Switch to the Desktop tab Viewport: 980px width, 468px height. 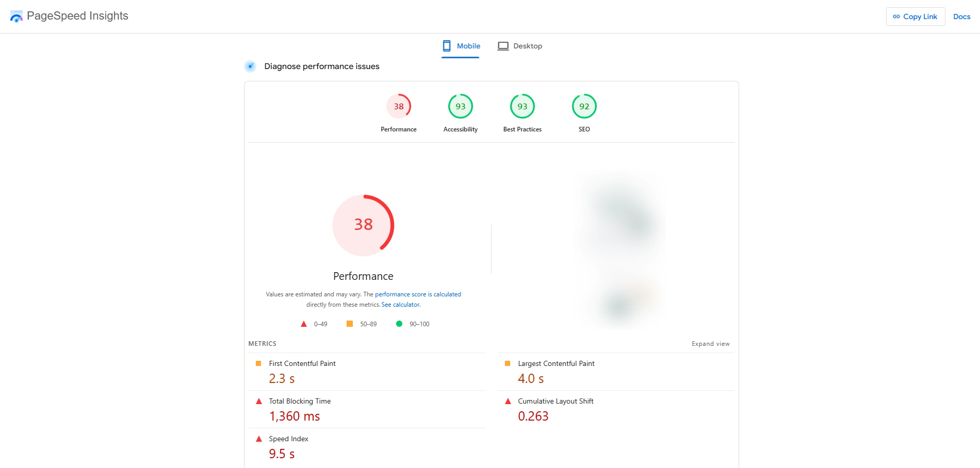(x=520, y=46)
